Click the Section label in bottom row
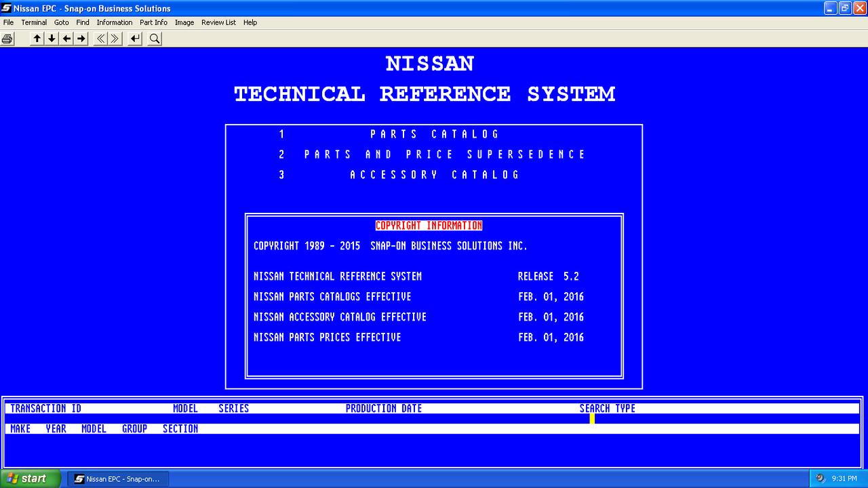 click(x=180, y=429)
